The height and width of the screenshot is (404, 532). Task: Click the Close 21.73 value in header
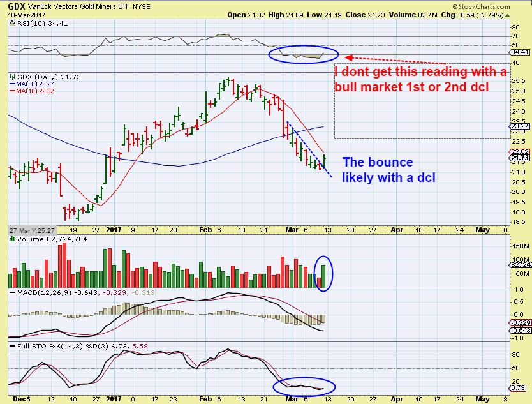coord(365,15)
